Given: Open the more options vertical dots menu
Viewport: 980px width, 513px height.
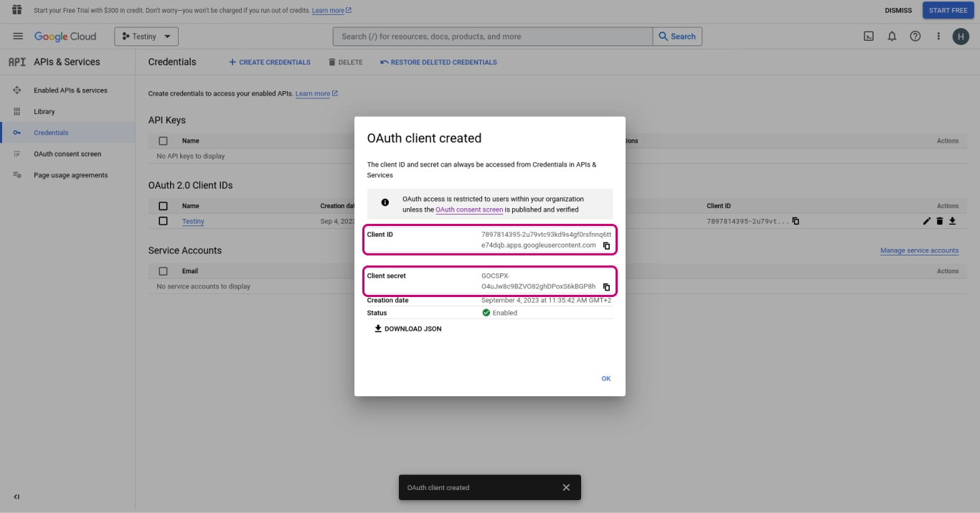Looking at the screenshot, I should [938, 37].
